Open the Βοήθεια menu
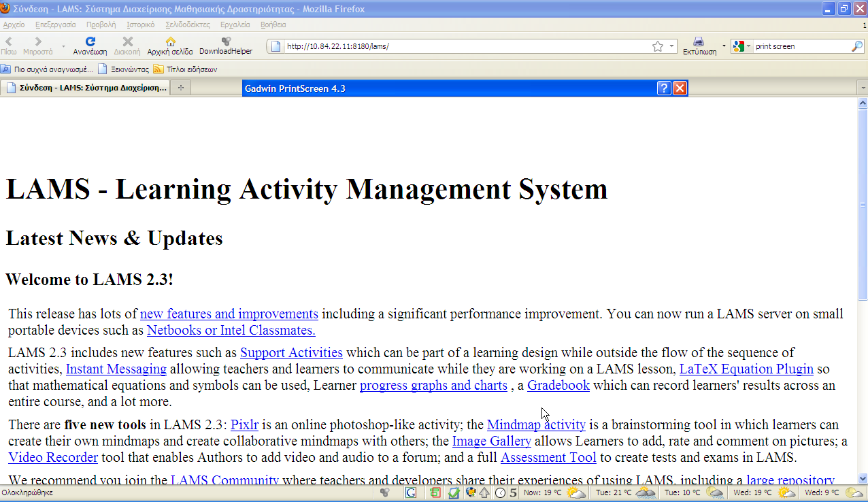This screenshot has height=502, width=868. (273, 24)
